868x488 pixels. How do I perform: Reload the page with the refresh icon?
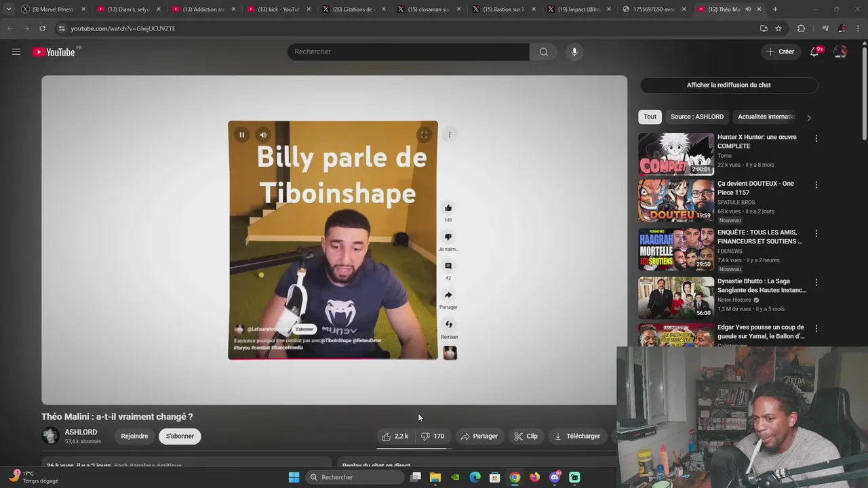point(42,28)
